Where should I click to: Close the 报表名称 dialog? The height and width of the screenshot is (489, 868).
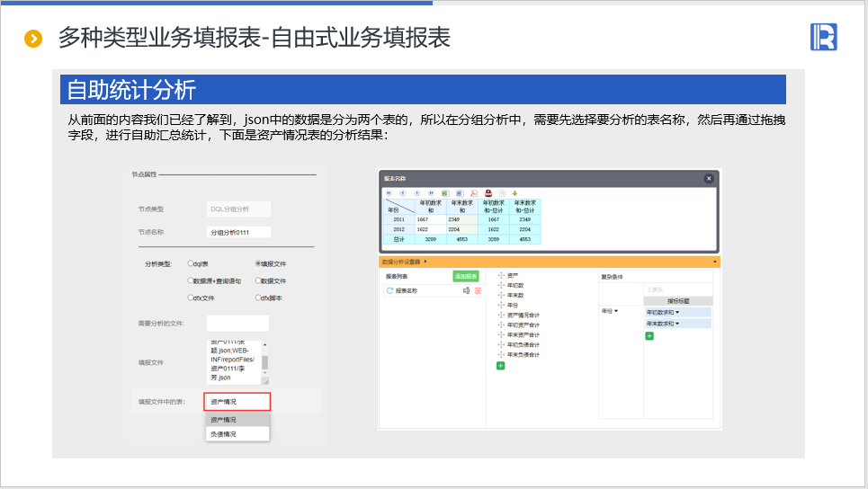[x=708, y=179]
